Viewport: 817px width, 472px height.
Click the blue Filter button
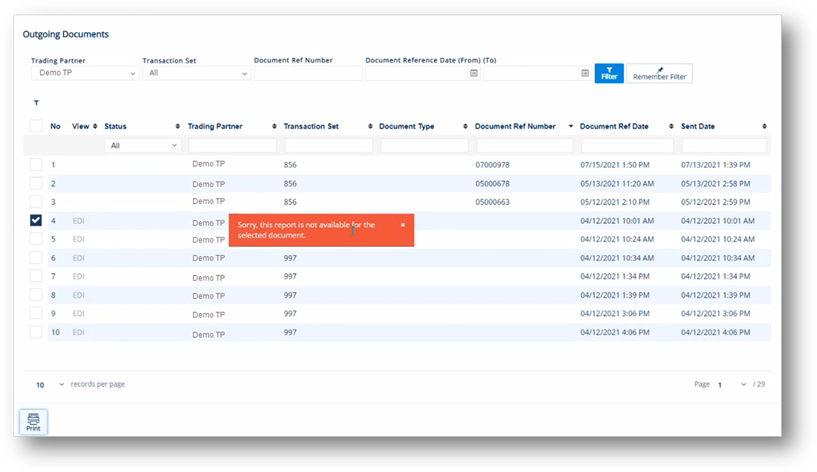[608, 73]
